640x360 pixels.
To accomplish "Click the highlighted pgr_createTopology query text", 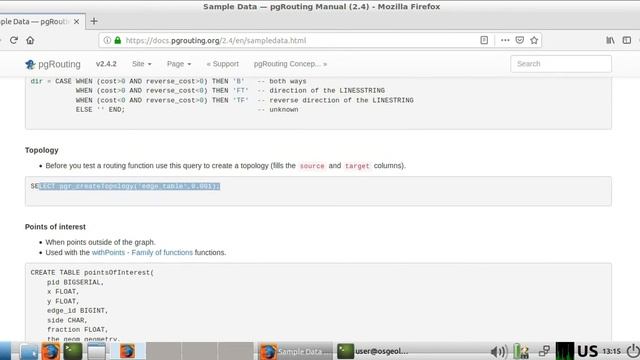I will 129,186.
